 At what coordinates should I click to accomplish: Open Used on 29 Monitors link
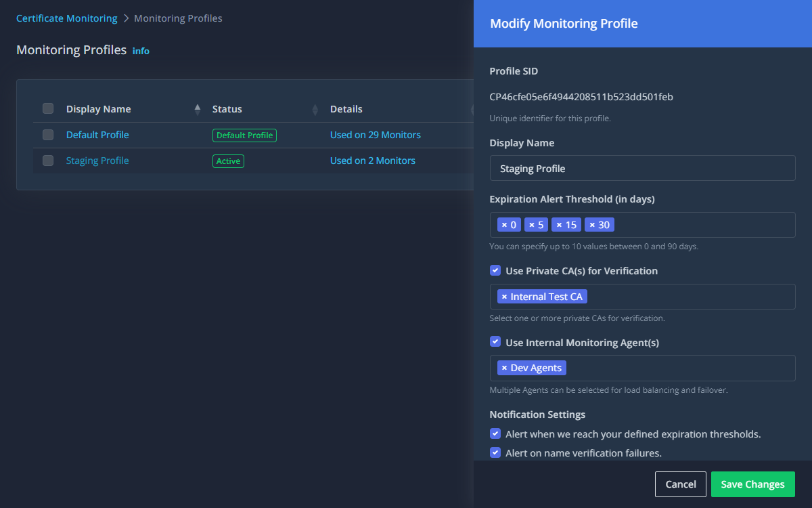pos(375,134)
